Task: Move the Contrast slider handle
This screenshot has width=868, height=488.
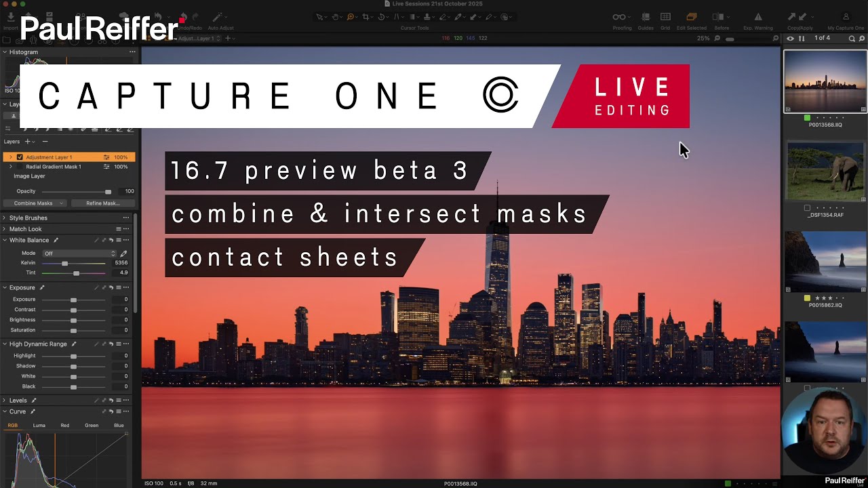Action: pyautogui.click(x=73, y=310)
